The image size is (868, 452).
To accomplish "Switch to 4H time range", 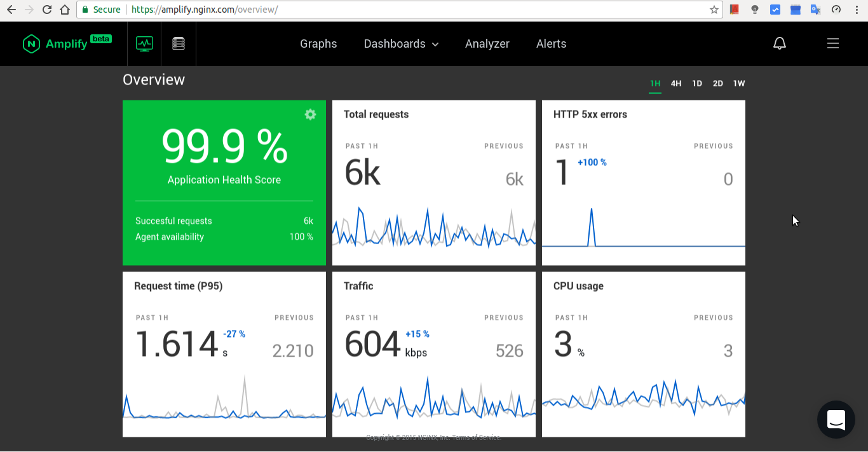I will point(676,83).
